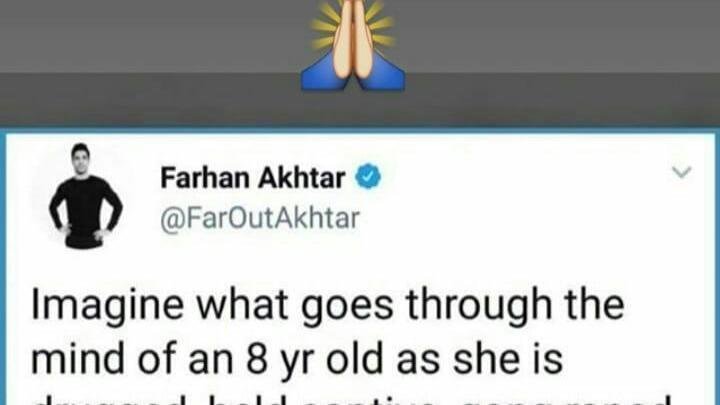The width and height of the screenshot is (720, 405).
Task: Click the word Imagine in the tweet
Action: click(107, 307)
